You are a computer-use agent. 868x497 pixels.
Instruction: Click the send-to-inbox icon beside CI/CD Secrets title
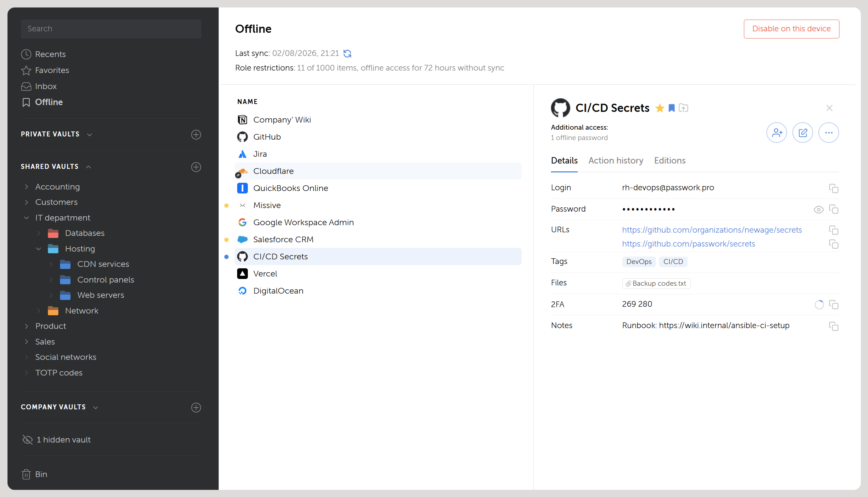(683, 108)
